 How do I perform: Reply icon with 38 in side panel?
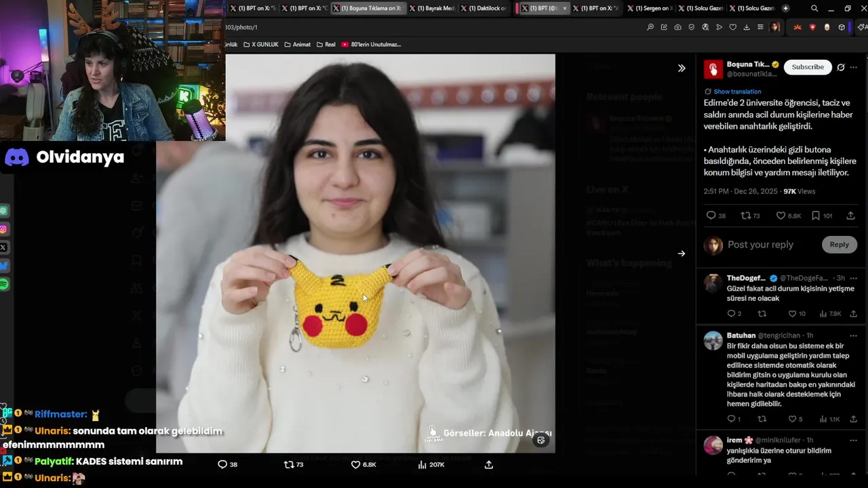(x=711, y=216)
